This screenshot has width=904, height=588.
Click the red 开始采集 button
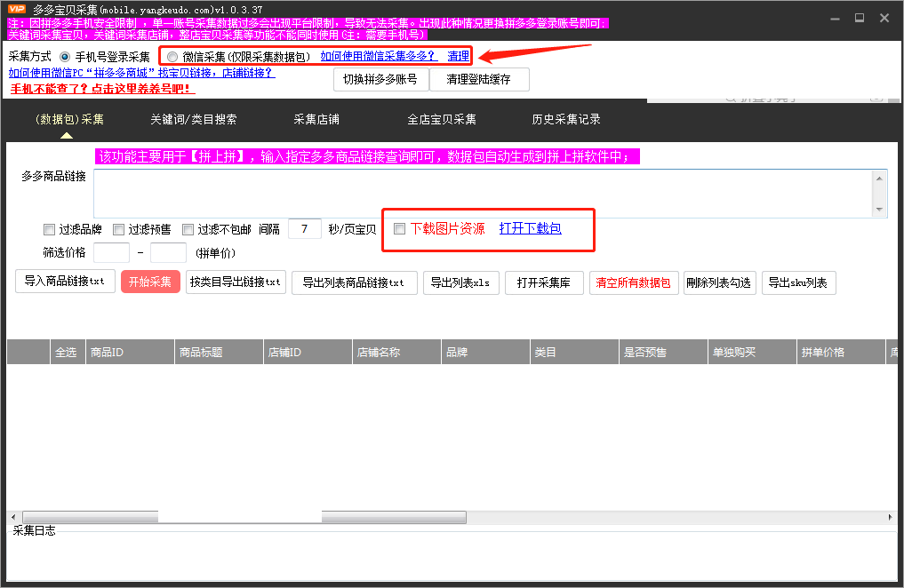150,282
